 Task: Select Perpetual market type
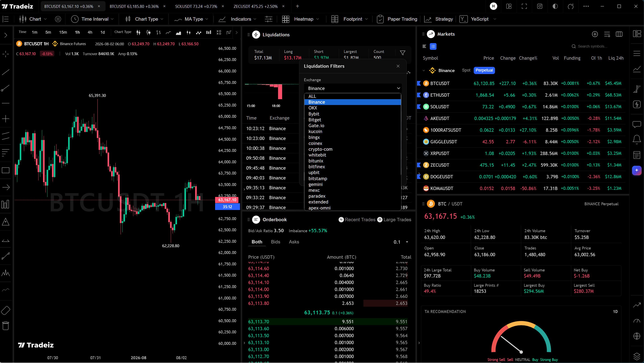[484, 70]
